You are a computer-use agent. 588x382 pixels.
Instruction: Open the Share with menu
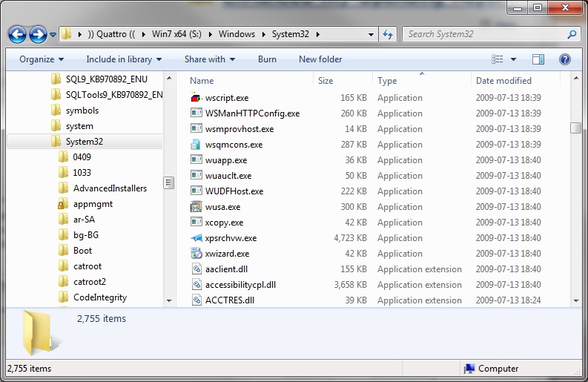[210, 59]
